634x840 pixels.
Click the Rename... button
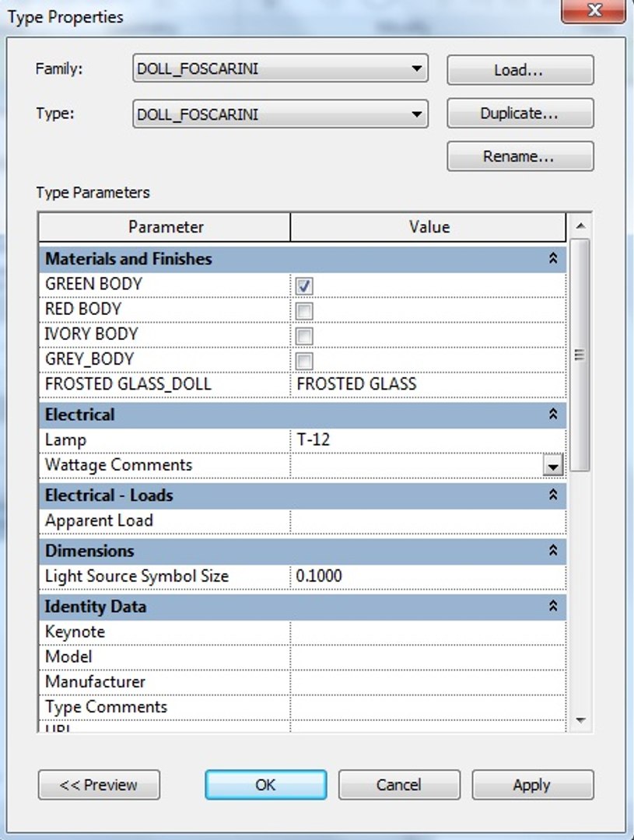520,156
